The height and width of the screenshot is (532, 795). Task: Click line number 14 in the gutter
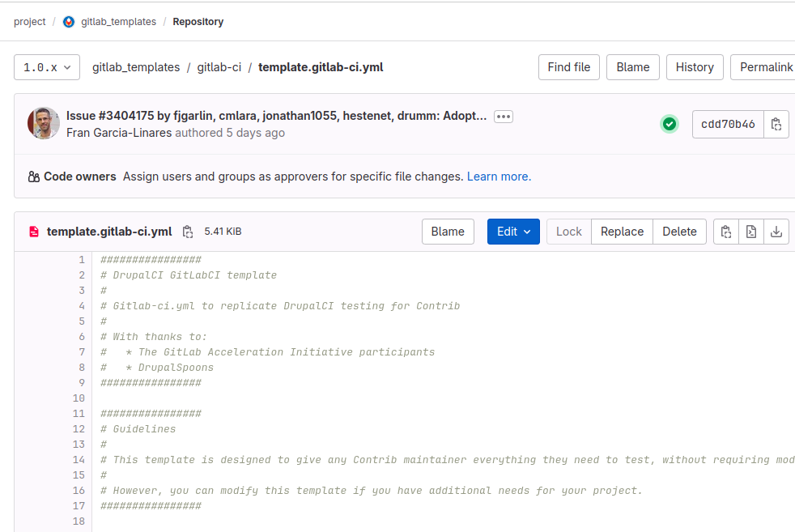[79, 460]
